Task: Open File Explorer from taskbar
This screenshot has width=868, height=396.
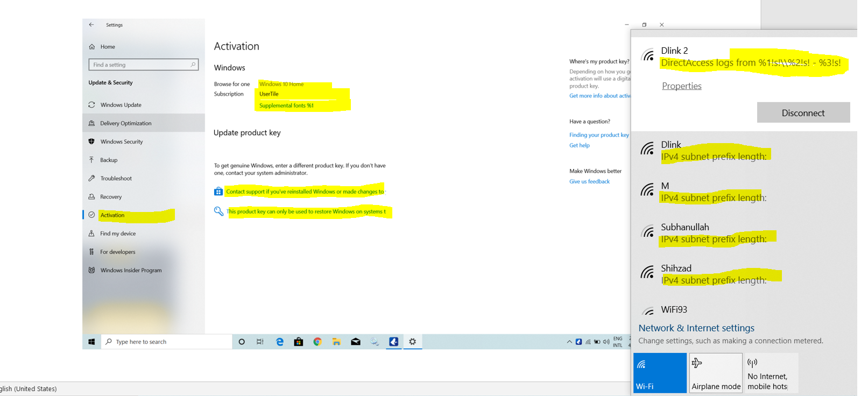Action: pyautogui.click(x=336, y=342)
